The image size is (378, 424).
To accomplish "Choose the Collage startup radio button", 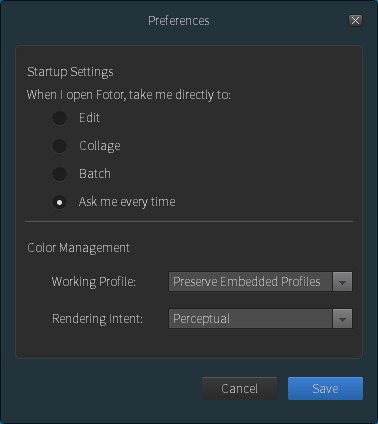I will 60,146.
